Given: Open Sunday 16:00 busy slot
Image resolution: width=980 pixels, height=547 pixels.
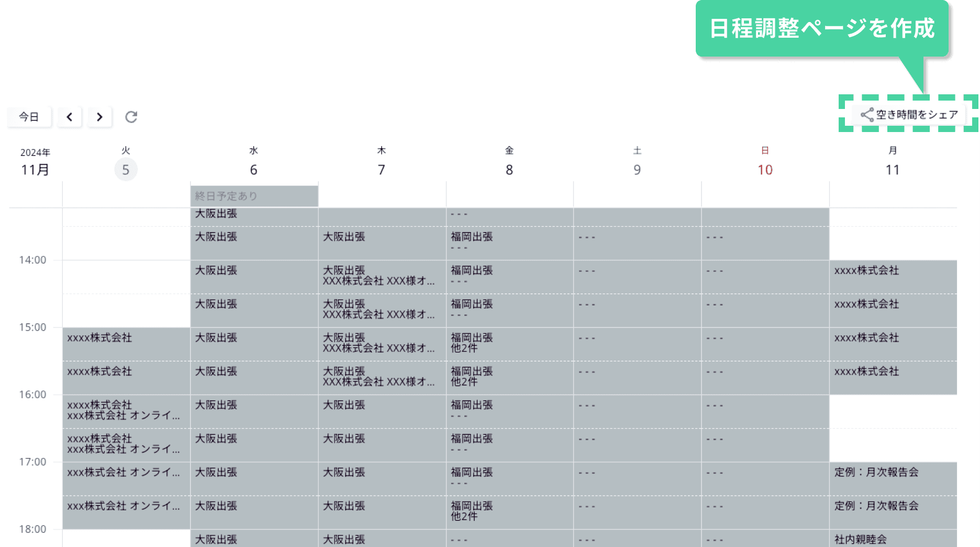Looking at the screenshot, I should point(765,411).
